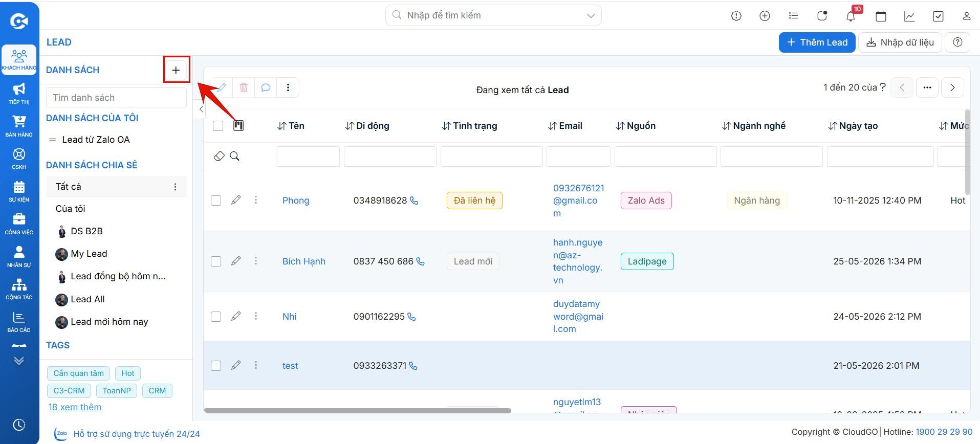This screenshot has height=444, width=980.
Task: Select the Lead All list
Action: point(88,299)
